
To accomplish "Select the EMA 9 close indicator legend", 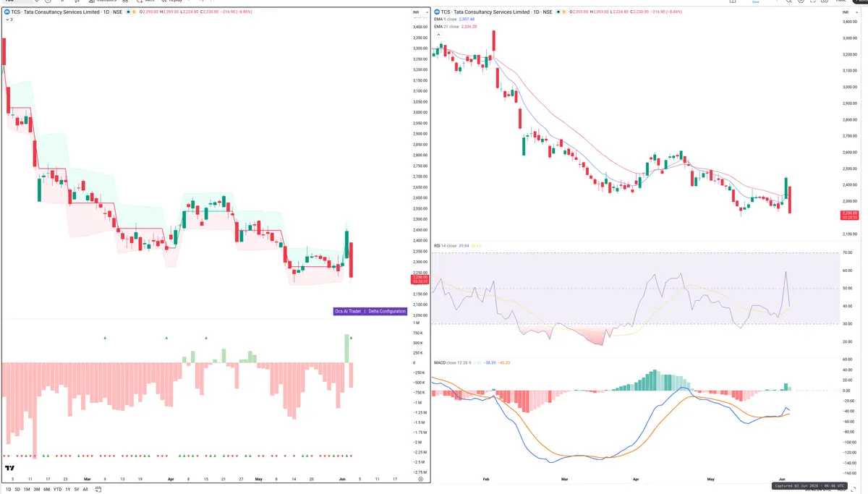I will pyautogui.click(x=445, y=20).
